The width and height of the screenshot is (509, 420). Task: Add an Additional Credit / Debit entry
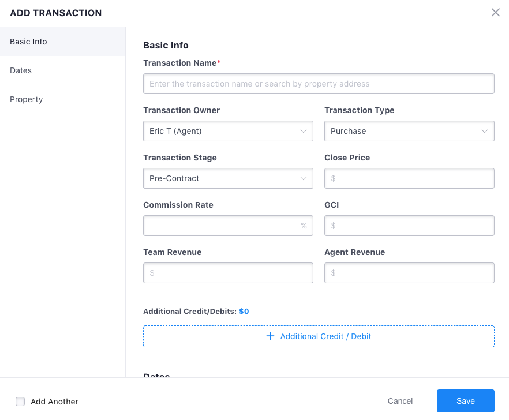pos(319,336)
